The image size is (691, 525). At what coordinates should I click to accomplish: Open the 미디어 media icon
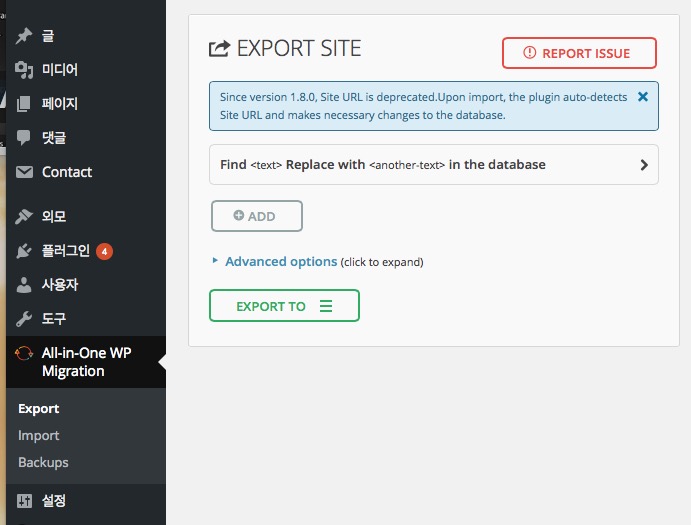coord(24,70)
